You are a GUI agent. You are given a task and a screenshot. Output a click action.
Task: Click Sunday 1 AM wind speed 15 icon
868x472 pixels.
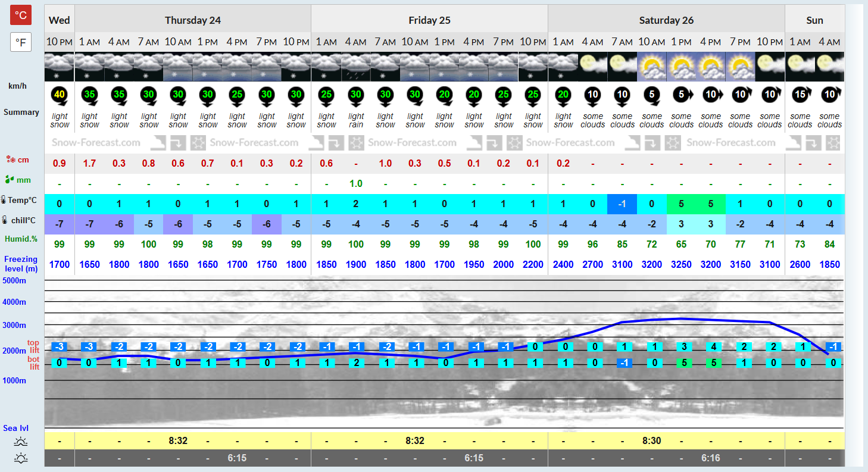point(800,94)
